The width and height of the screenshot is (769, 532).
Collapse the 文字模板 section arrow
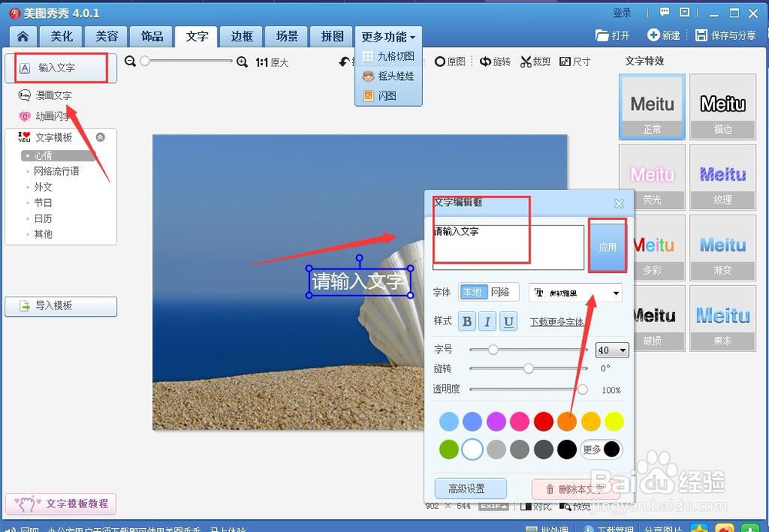click(x=101, y=138)
